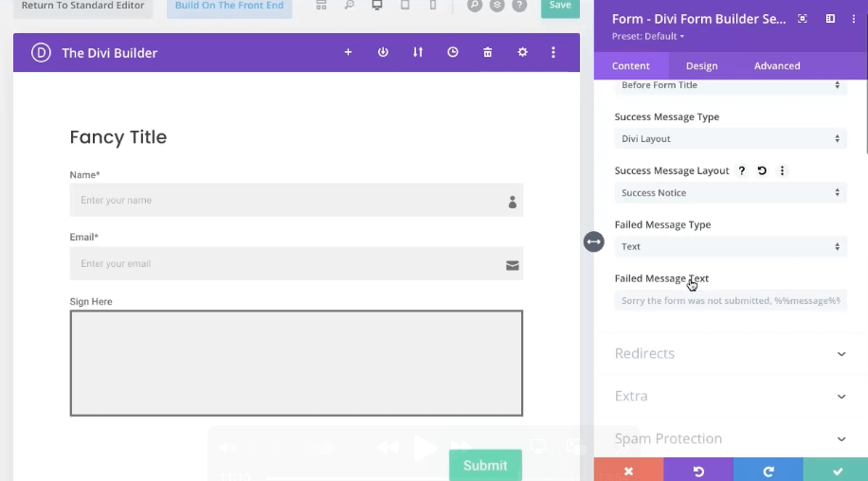
Task: Click the person icon in Name field
Action: tap(513, 202)
